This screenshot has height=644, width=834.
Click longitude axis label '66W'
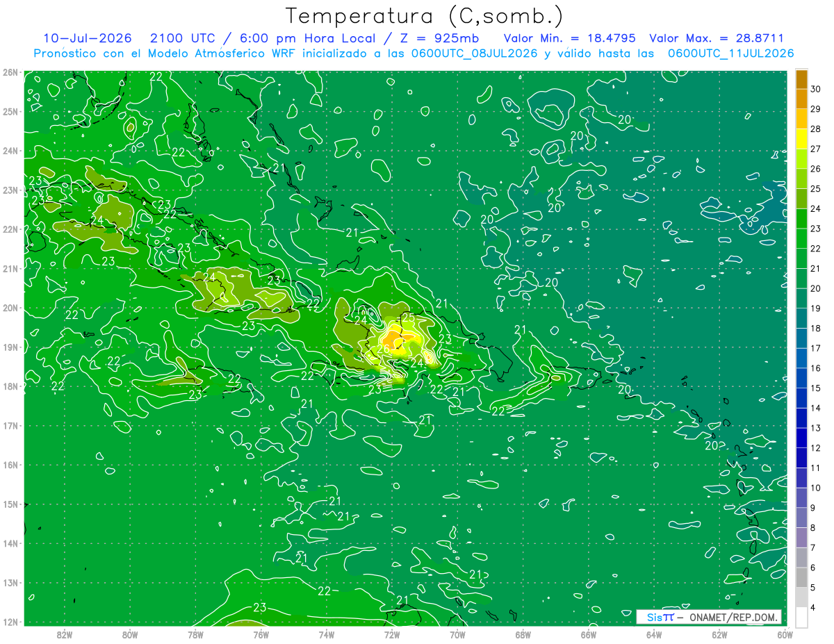589,634
